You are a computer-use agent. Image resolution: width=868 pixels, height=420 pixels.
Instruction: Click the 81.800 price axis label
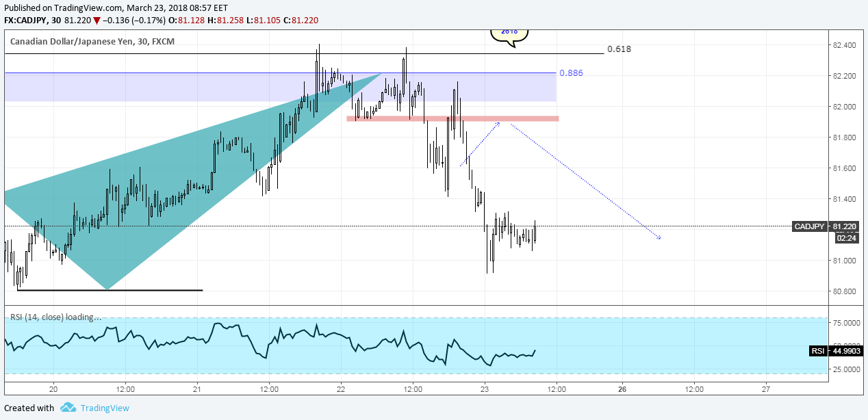coord(844,137)
